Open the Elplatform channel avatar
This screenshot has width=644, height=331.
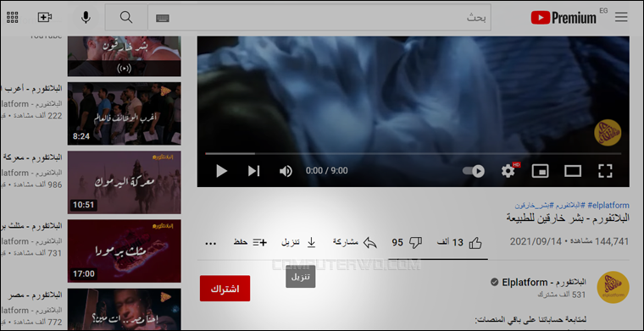[x=613, y=287]
